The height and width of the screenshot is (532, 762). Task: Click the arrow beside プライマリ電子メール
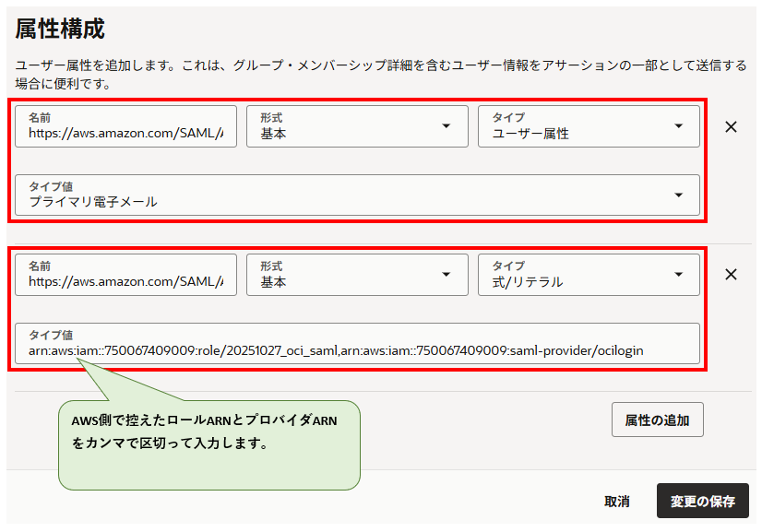coord(678,195)
